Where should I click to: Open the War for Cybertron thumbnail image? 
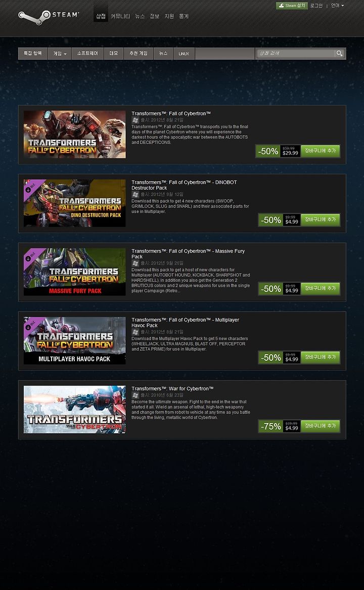74,409
